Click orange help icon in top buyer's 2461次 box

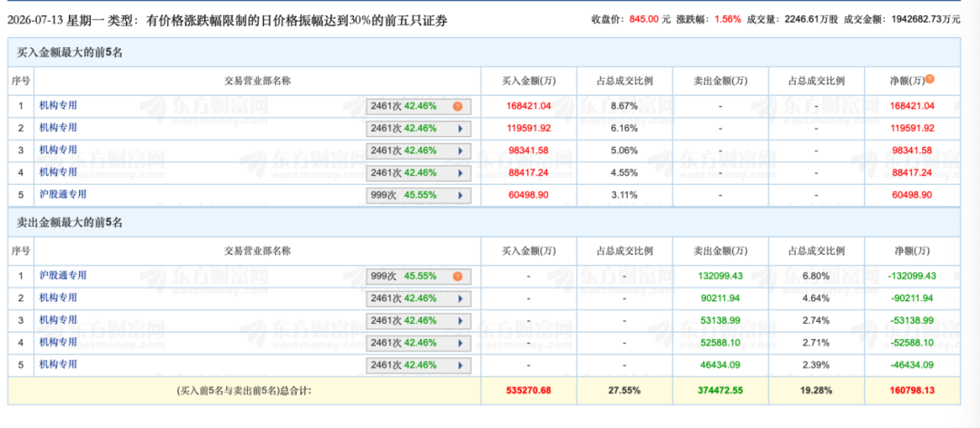pyautogui.click(x=457, y=106)
